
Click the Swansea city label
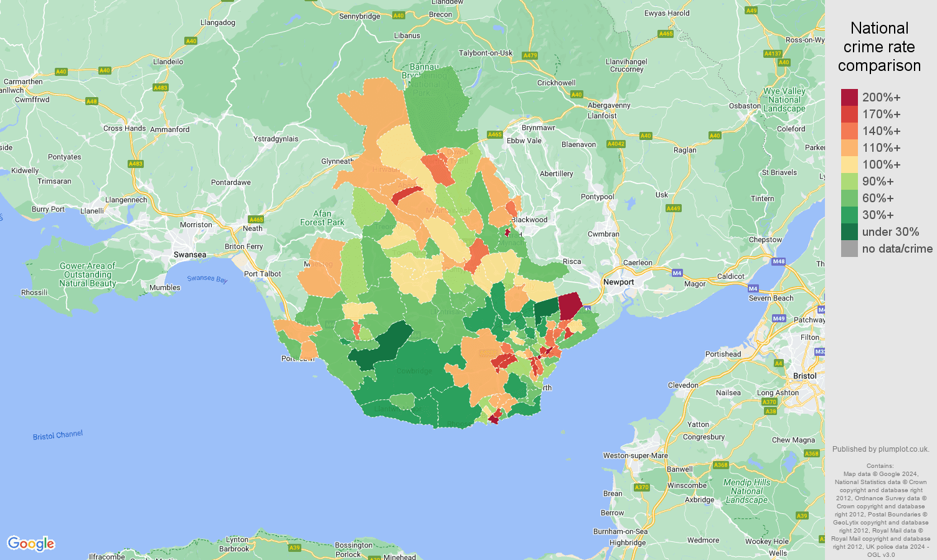tap(190, 254)
